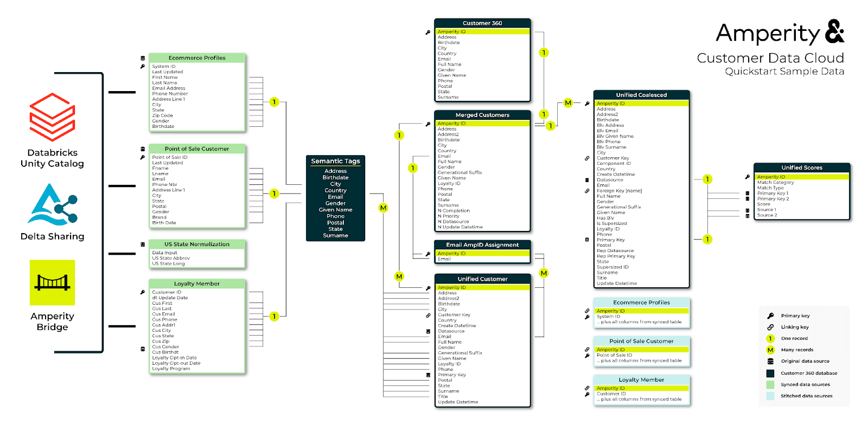Click Quickstart Sample Data subtitle
This screenshot has height=425, width=868.
(784, 72)
